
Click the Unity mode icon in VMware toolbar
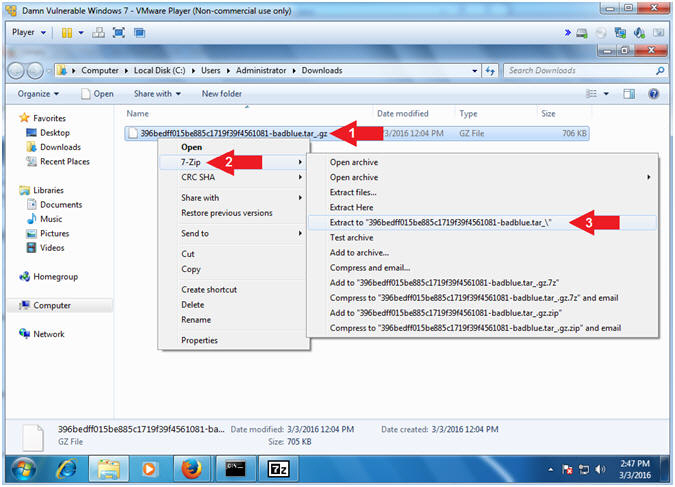(139, 33)
